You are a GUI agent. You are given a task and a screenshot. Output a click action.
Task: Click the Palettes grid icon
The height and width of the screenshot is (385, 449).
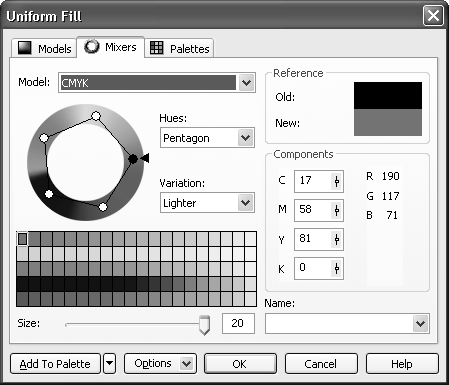coord(156,48)
